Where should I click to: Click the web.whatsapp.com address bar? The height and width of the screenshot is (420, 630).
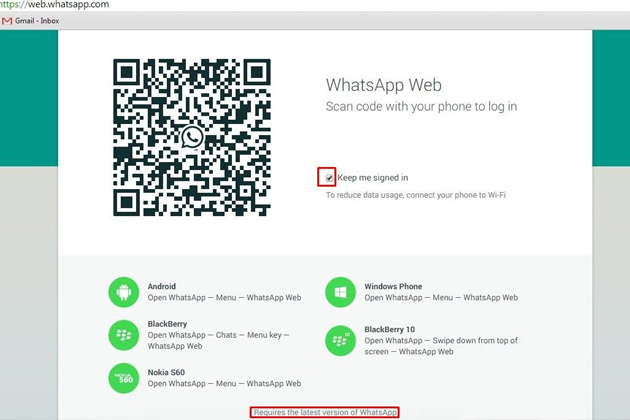point(60,5)
